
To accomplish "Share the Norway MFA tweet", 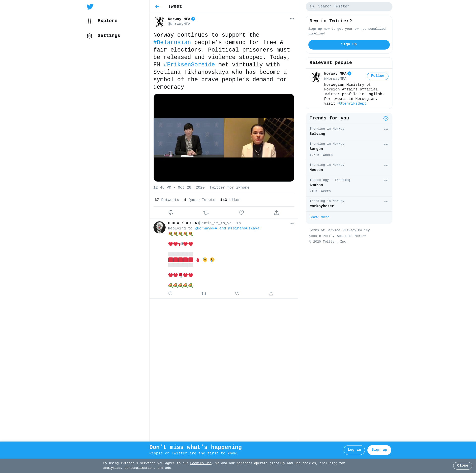I will pos(276,213).
